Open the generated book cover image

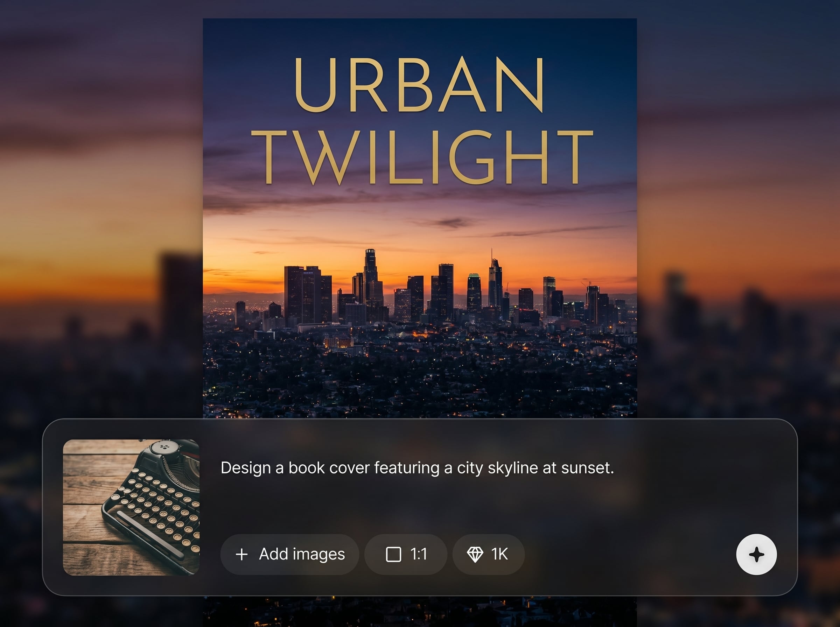point(419,361)
